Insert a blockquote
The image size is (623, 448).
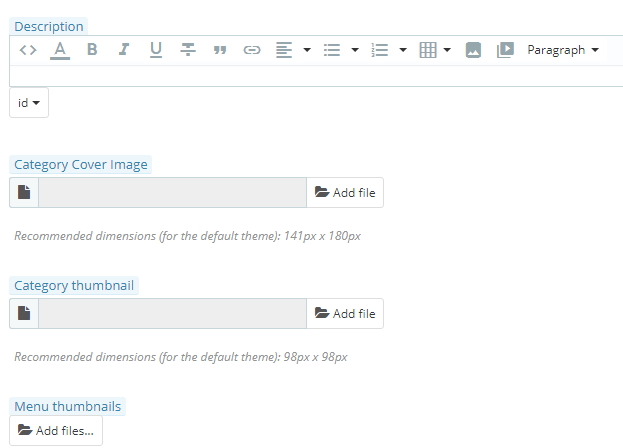pyautogui.click(x=220, y=50)
